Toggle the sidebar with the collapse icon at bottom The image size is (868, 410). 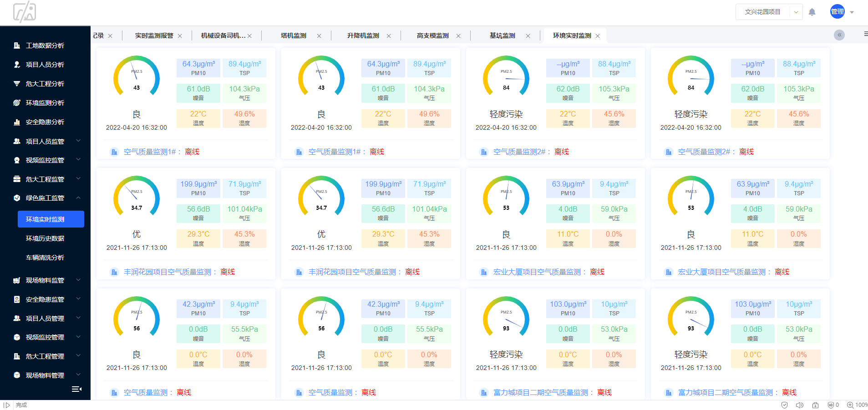click(x=76, y=389)
